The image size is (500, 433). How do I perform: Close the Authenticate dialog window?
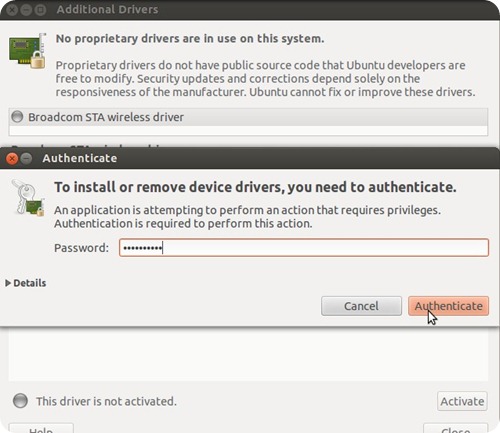pos(12,158)
